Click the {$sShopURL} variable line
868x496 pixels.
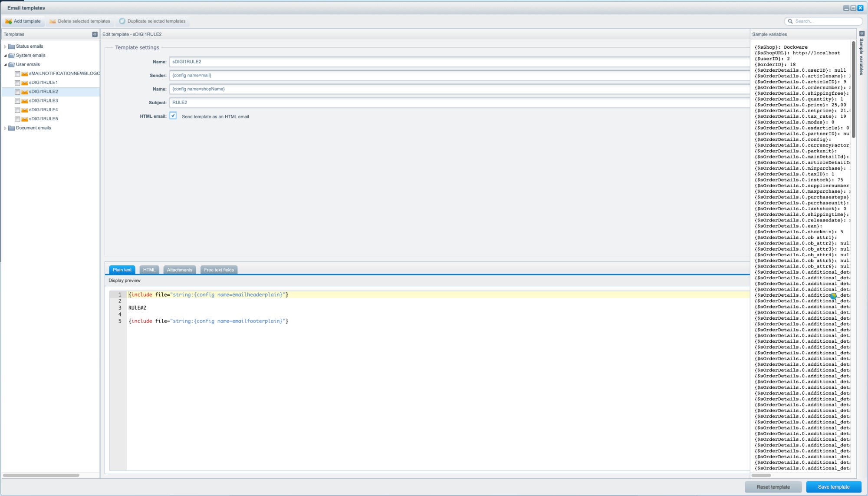pos(797,53)
